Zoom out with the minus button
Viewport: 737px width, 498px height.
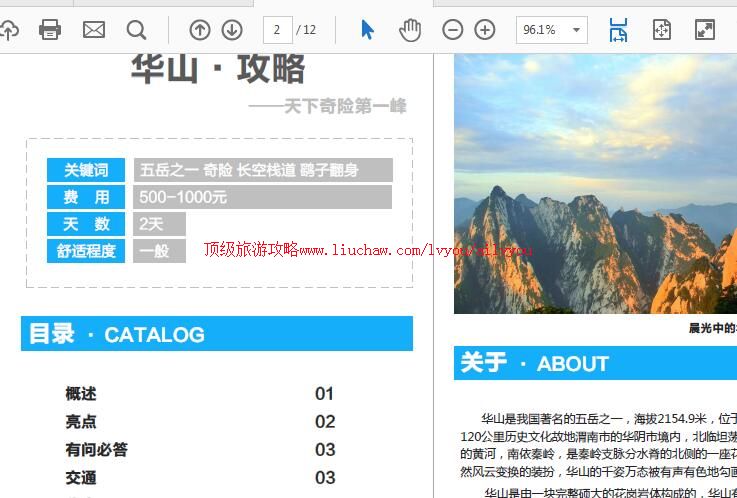453,30
